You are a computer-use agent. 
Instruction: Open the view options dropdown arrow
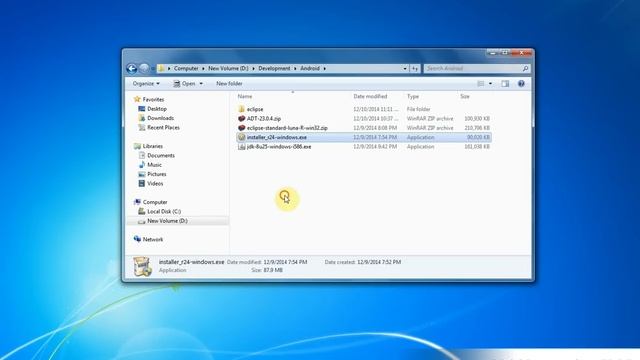click(490, 84)
